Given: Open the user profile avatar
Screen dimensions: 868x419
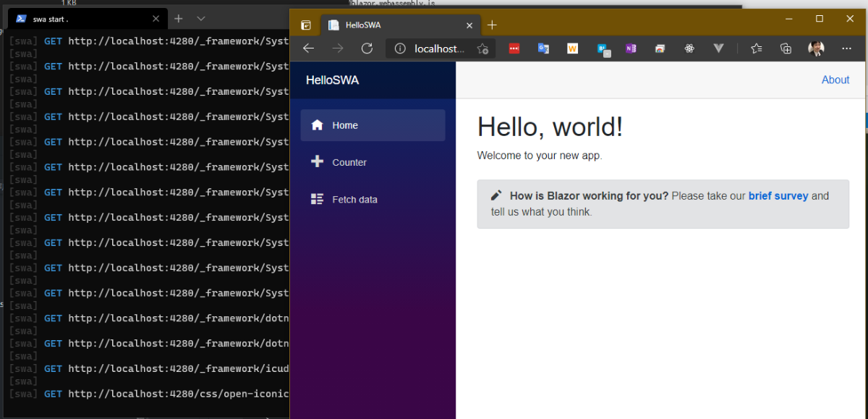Looking at the screenshot, I should click(816, 48).
